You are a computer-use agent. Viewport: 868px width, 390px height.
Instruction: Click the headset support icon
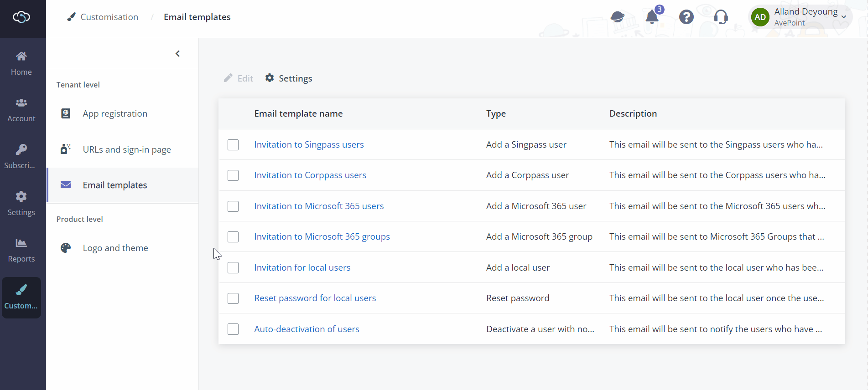[721, 17]
